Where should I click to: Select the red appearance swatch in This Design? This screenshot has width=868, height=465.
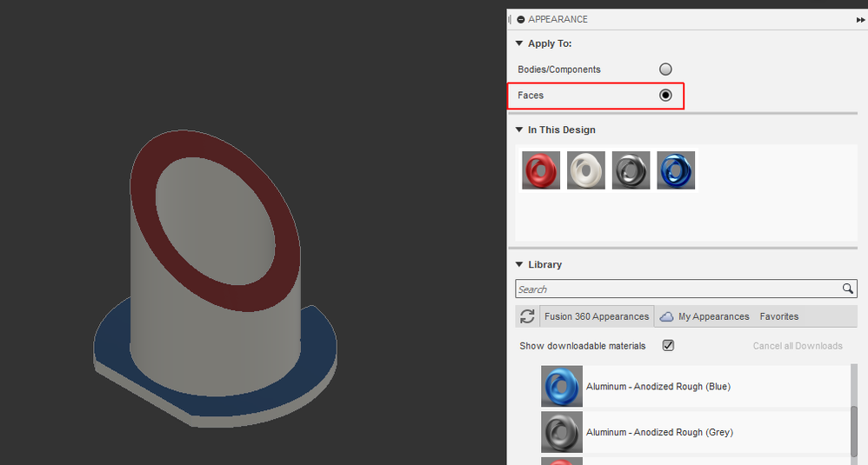pyautogui.click(x=541, y=170)
